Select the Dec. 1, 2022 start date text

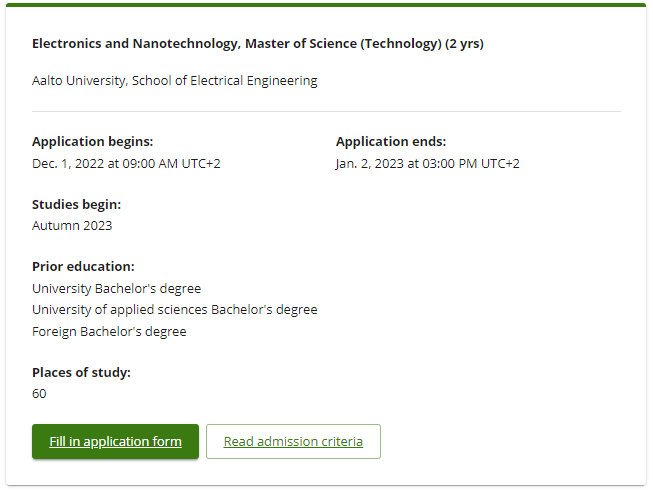(126, 164)
